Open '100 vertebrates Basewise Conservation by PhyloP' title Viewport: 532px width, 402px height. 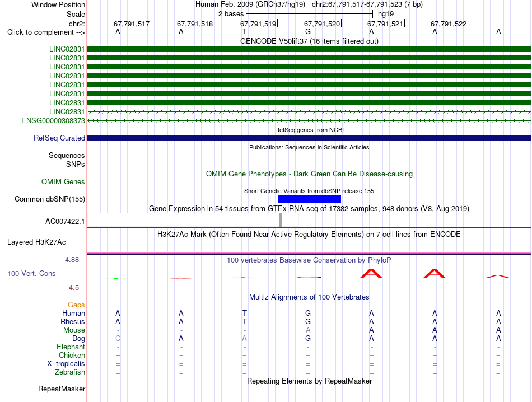pyautogui.click(x=309, y=260)
